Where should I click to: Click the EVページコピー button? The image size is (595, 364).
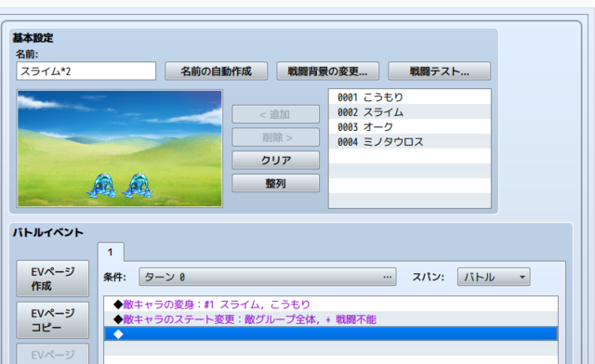(52, 320)
